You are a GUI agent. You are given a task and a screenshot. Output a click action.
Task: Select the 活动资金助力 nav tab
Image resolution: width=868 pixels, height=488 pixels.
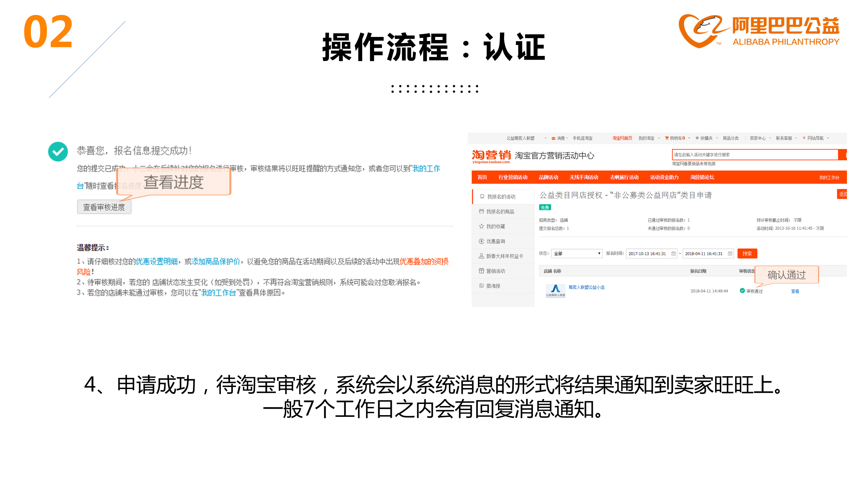click(x=664, y=177)
